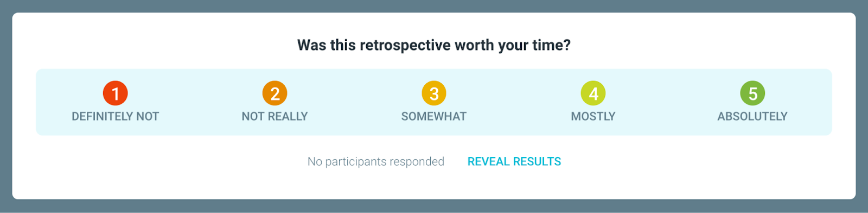This screenshot has height=213, width=868.
Task: Select the SOMEWHAT label
Action: 434,116
